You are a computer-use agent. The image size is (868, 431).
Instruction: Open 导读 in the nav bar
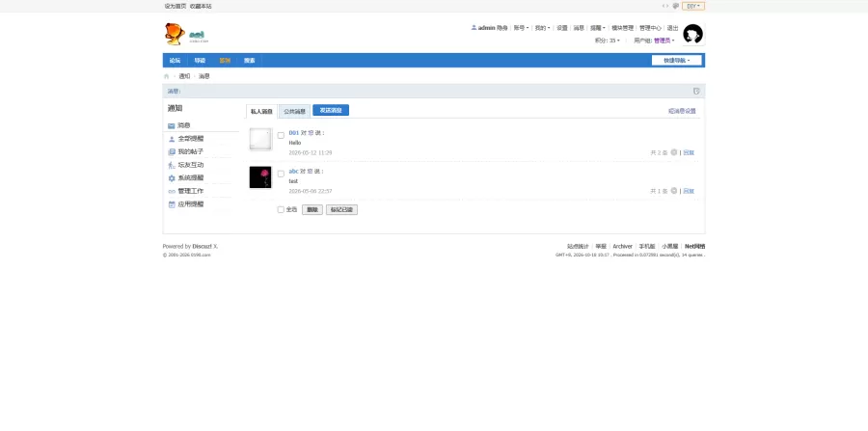[x=200, y=61]
